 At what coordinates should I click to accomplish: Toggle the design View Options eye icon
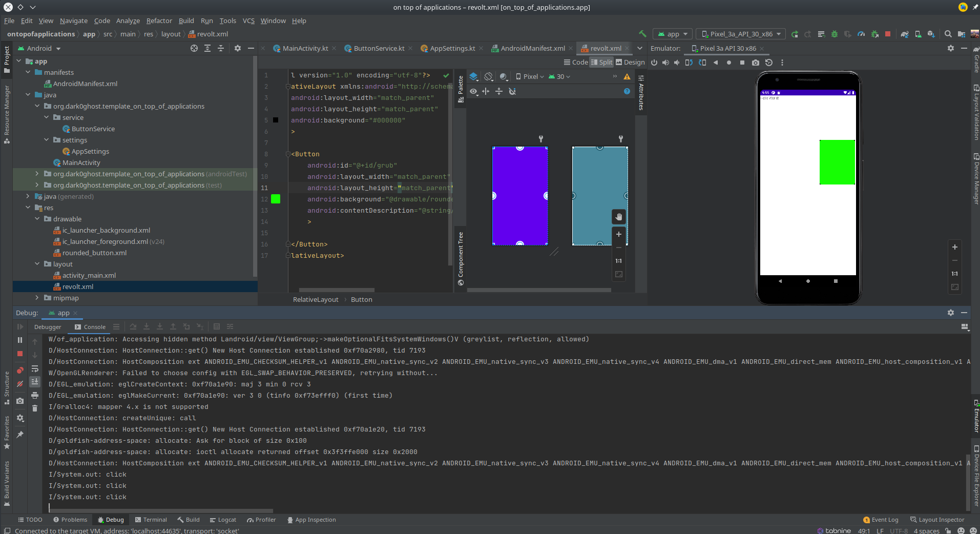tap(474, 91)
